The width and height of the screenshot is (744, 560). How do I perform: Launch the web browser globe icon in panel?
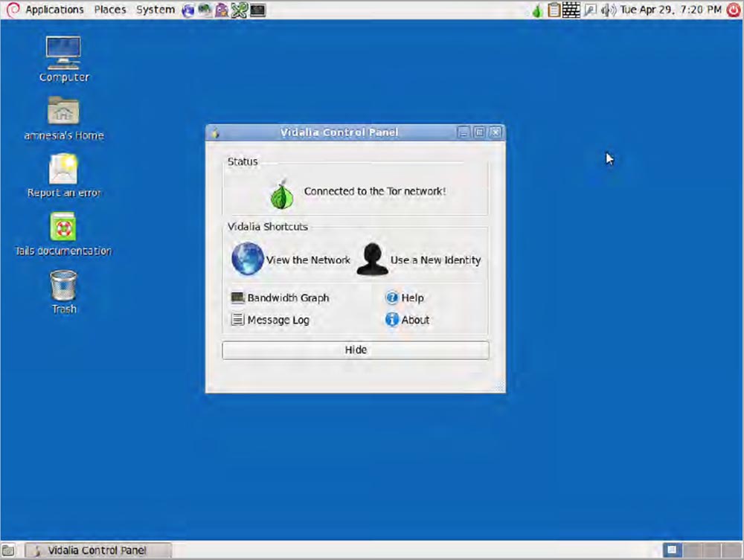click(188, 10)
